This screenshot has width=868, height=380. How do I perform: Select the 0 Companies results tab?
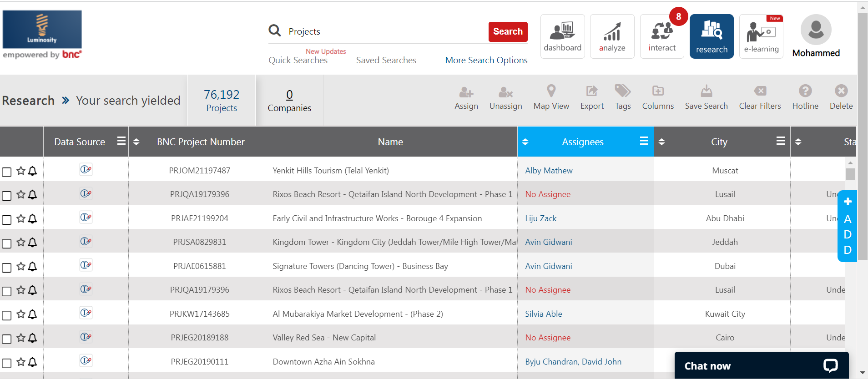tap(289, 101)
